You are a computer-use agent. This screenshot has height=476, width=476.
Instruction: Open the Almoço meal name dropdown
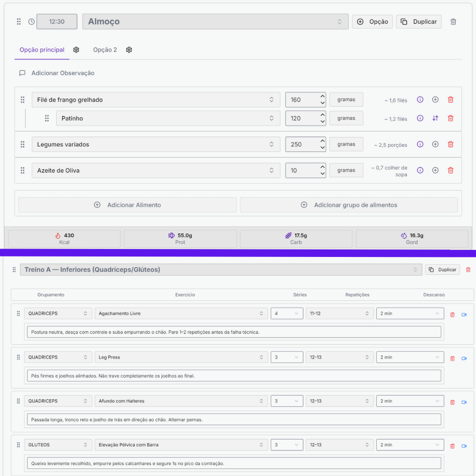[x=215, y=22]
